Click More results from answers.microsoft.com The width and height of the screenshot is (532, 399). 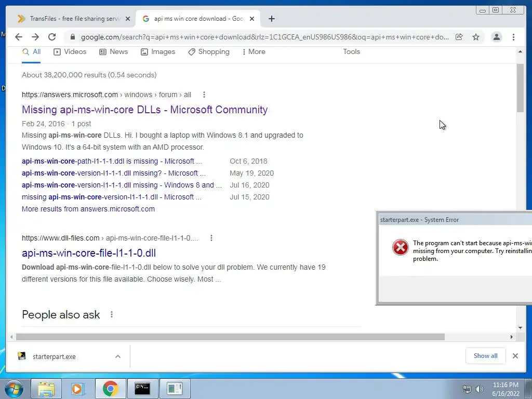click(x=88, y=209)
